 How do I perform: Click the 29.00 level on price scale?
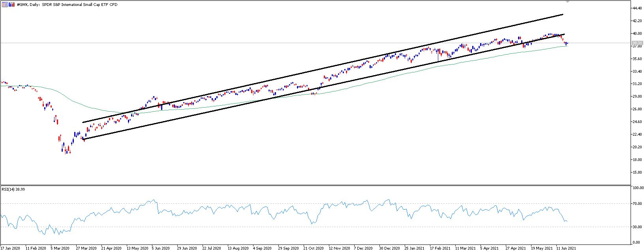636,97
